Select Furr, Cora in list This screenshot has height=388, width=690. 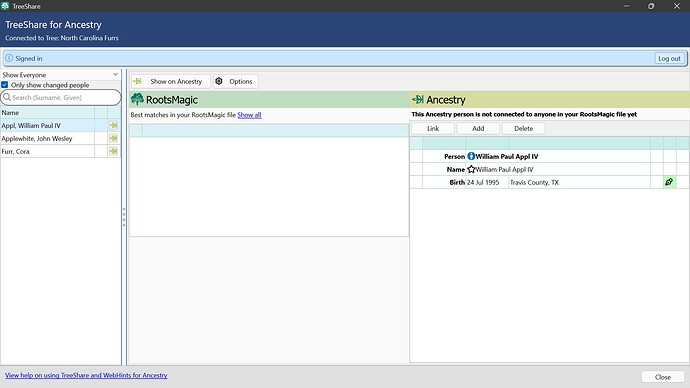click(x=48, y=151)
